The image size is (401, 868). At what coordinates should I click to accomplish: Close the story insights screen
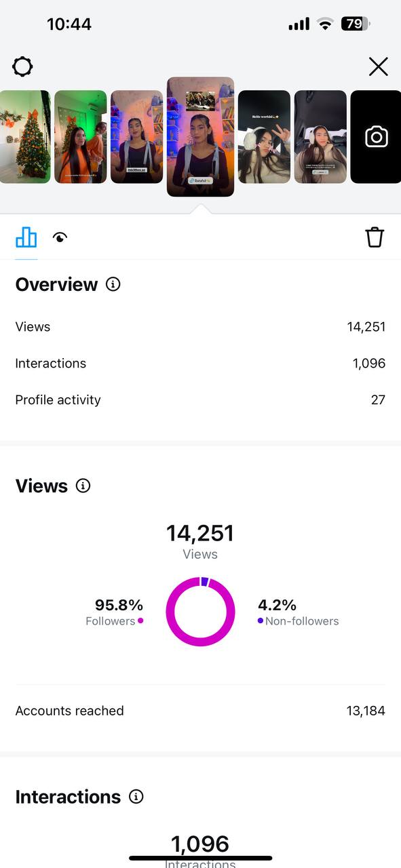click(378, 66)
